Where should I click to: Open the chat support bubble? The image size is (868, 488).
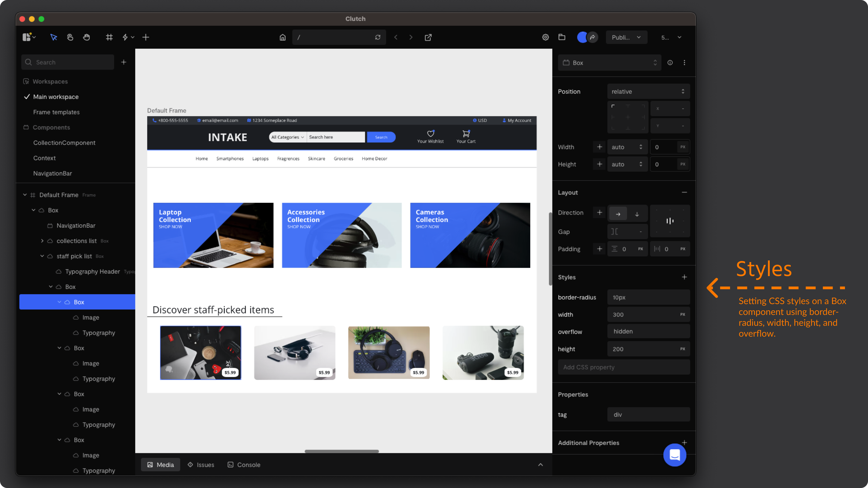point(675,455)
